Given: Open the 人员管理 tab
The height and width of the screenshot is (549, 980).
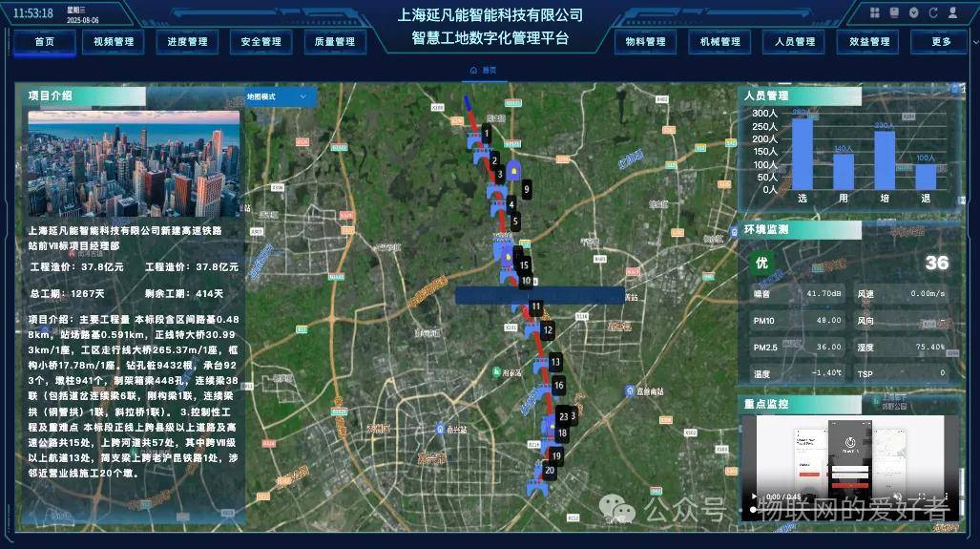Looking at the screenshot, I should (795, 41).
